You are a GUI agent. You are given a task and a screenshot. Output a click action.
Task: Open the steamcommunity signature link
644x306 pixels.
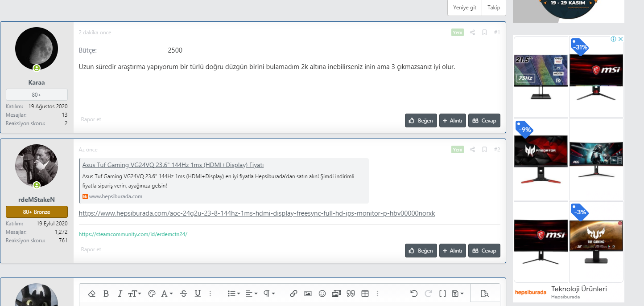point(133,234)
